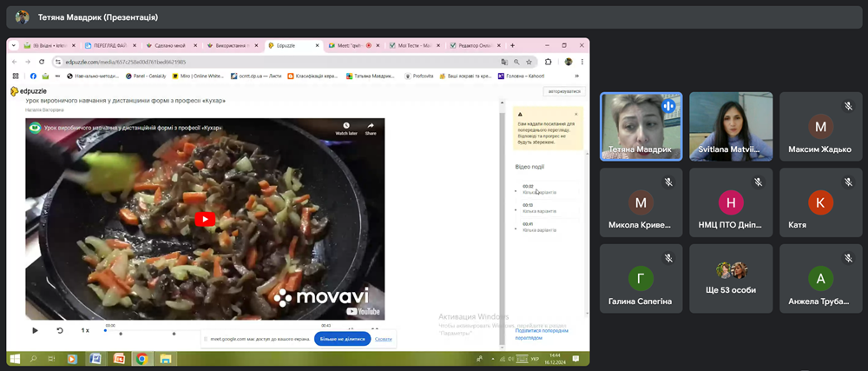
Task: Close the yellow preview warning notice
Action: click(x=575, y=113)
